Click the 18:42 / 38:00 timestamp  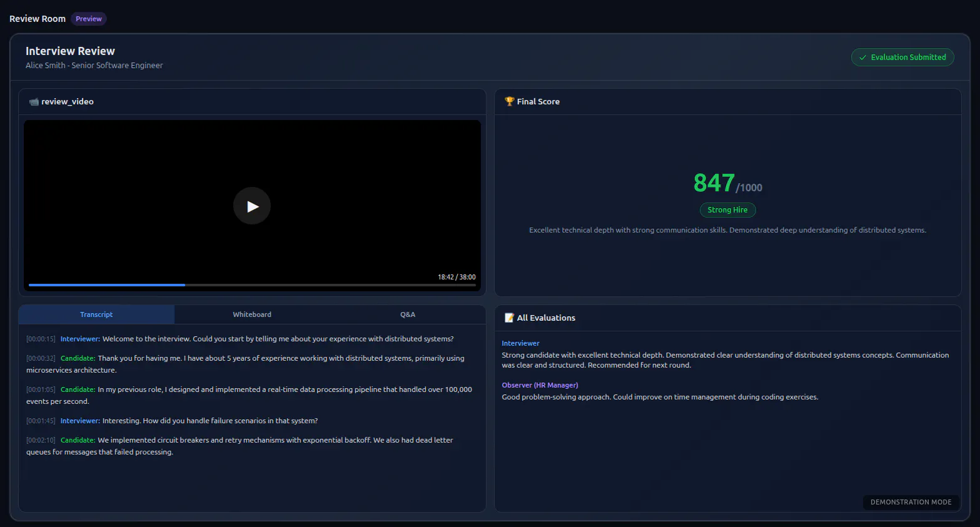457,277
